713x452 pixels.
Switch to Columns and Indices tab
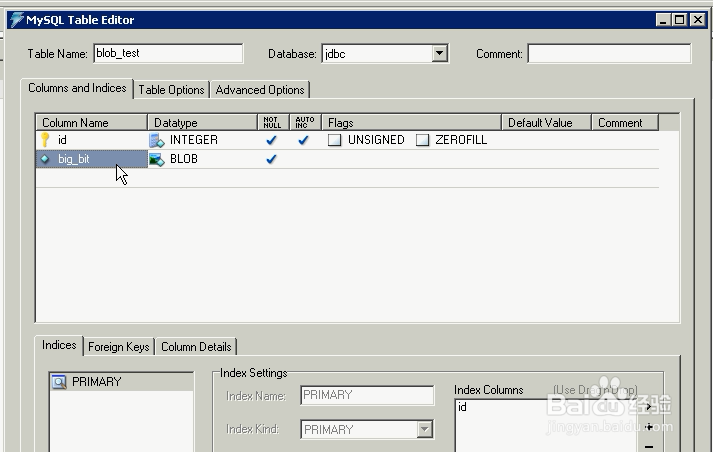77,88
